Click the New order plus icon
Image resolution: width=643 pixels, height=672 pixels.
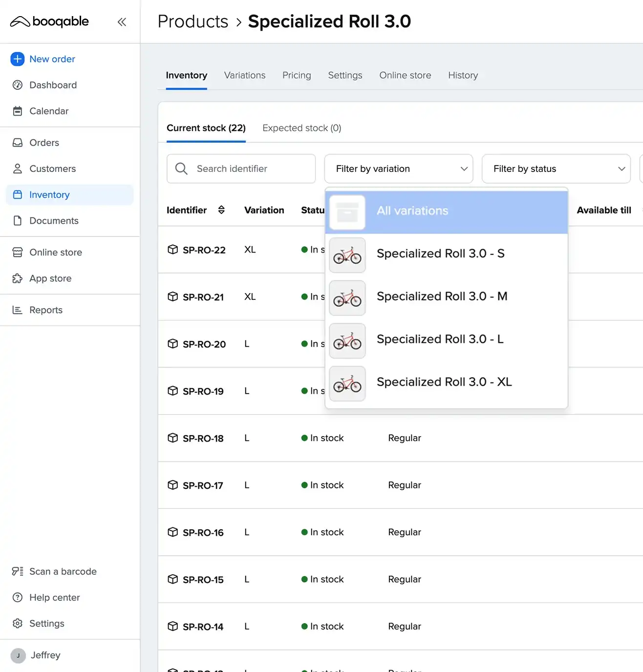[18, 59]
